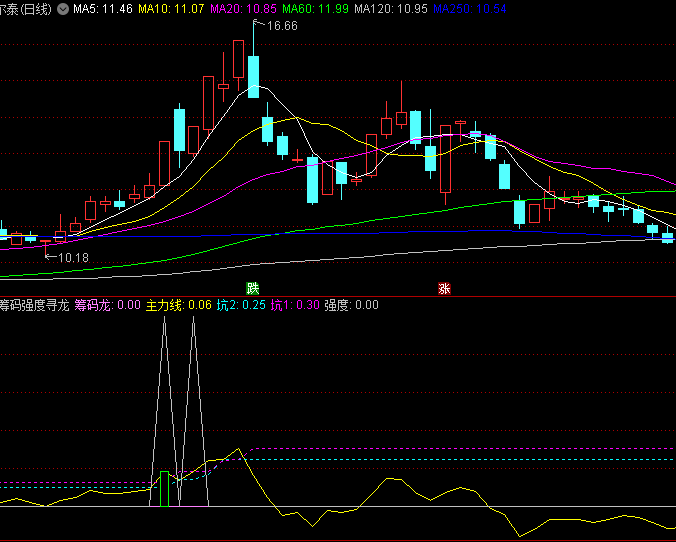Click the 10.18 low price arrow marker
The height and width of the screenshot is (542, 676).
click(x=66, y=258)
